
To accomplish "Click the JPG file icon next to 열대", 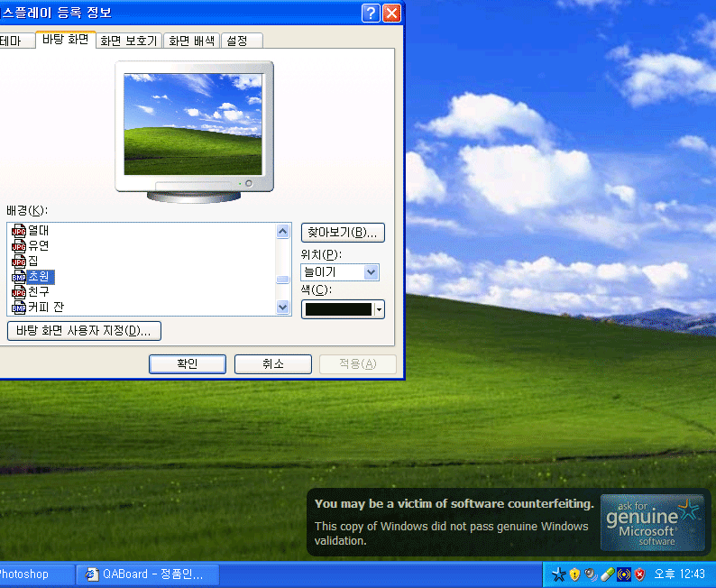I will (19, 231).
